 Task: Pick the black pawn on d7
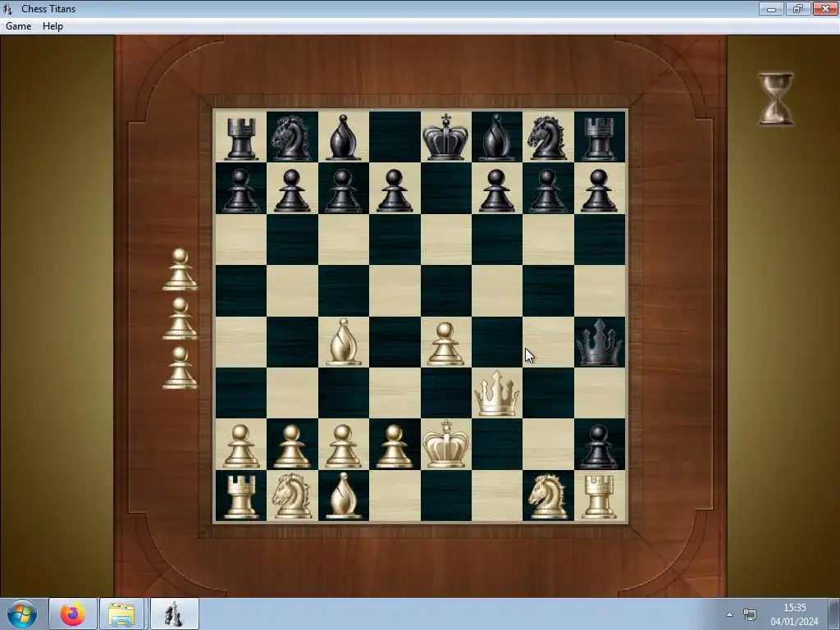395,190
